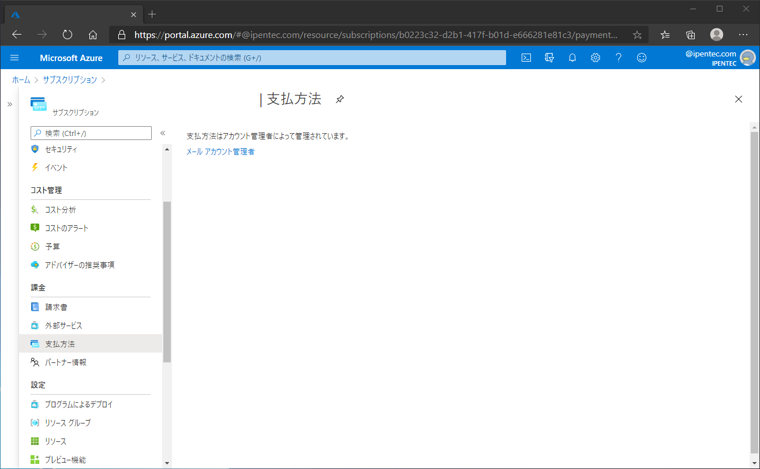Click the Microsoft Azure title
The image size is (760, 469).
tap(71, 58)
